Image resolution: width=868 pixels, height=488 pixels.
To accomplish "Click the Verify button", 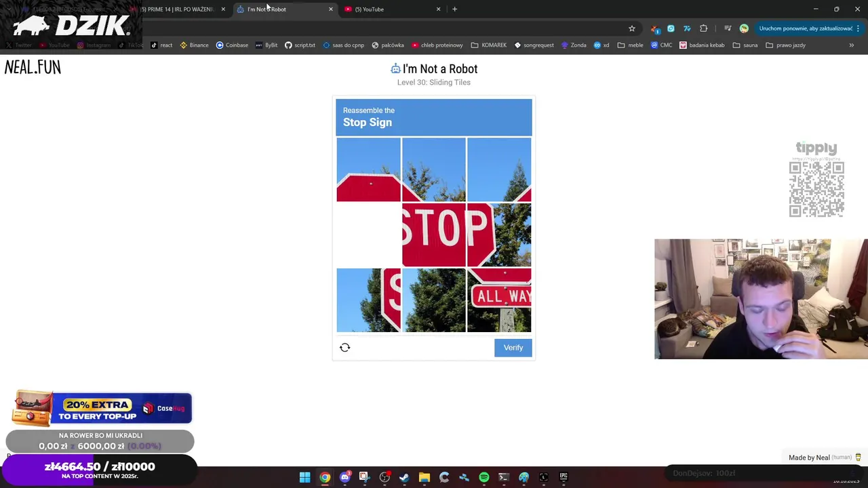I will 513,348.
